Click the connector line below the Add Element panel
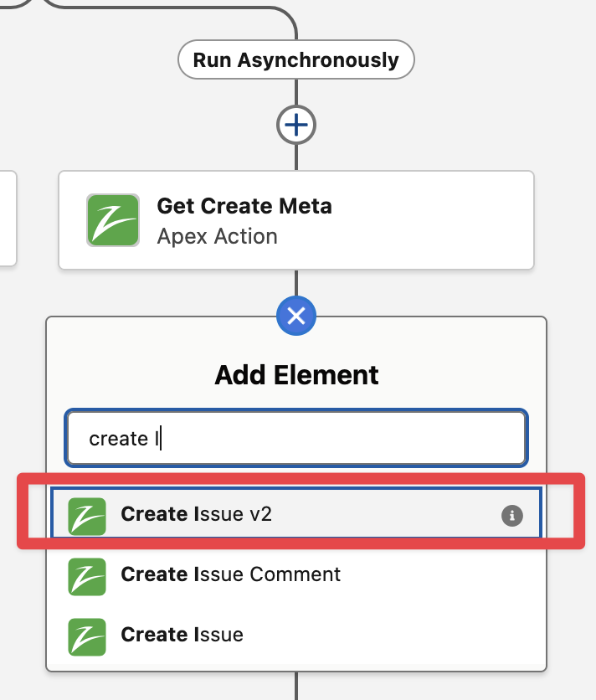Image resolution: width=596 pixels, height=700 pixels. (x=296, y=687)
